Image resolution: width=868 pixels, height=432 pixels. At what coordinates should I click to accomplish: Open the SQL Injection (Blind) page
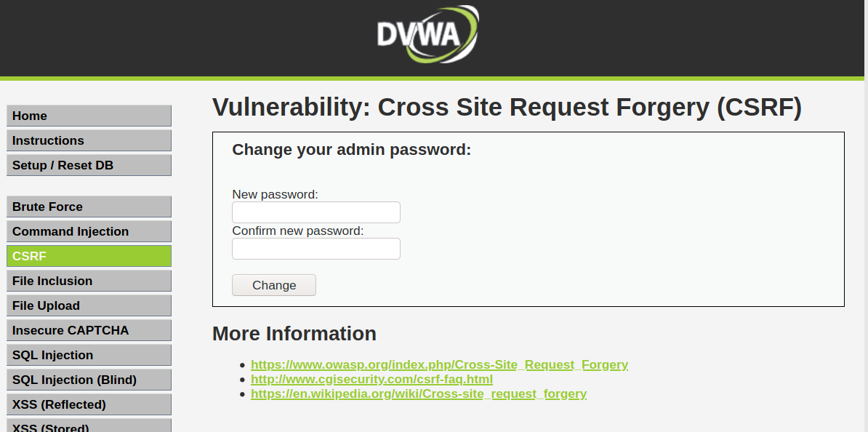pos(89,380)
